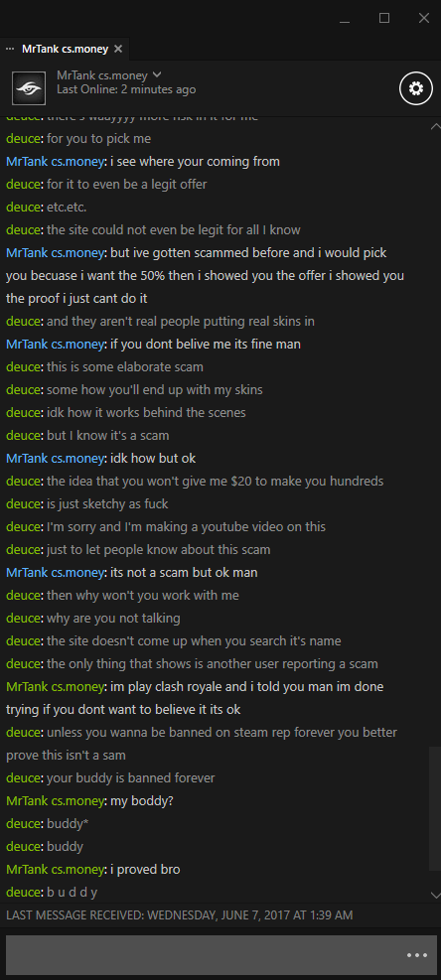The height and width of the screenshot is (980, 441).
Task: Click the tab grip dots beside MrTank
Action: 9,49
